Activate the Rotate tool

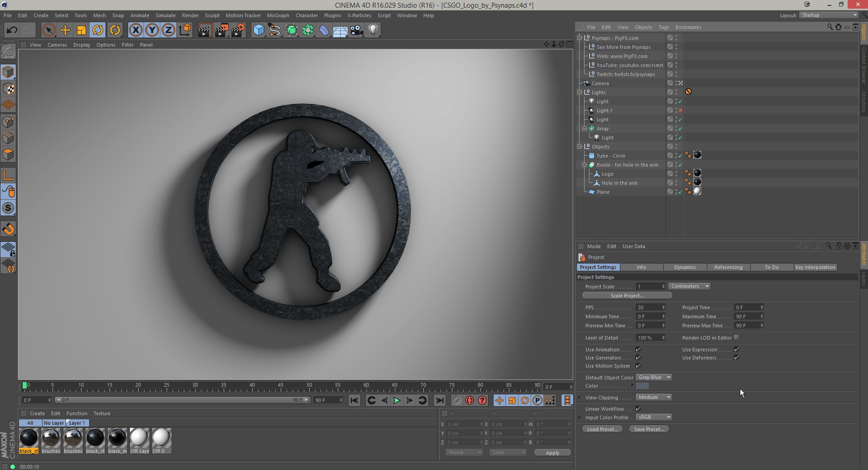[98, 30]
